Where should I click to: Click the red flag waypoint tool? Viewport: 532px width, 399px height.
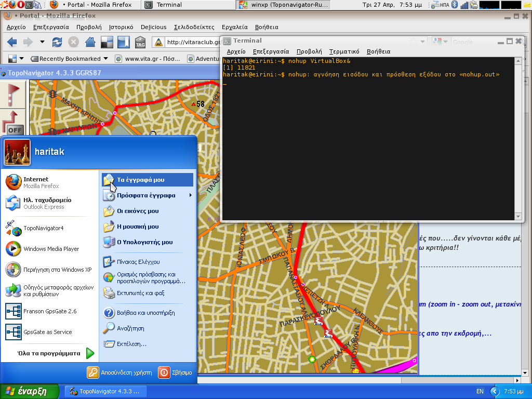pos(13,94)
